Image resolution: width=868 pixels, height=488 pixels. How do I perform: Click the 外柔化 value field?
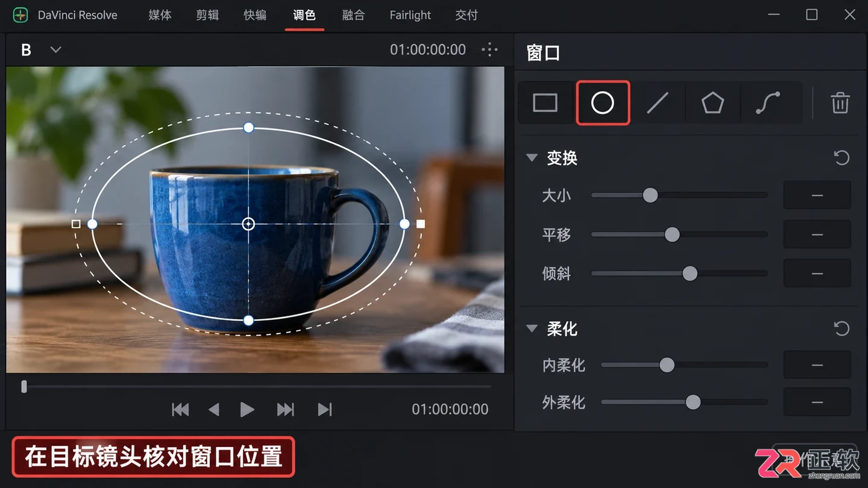[817, 402]
